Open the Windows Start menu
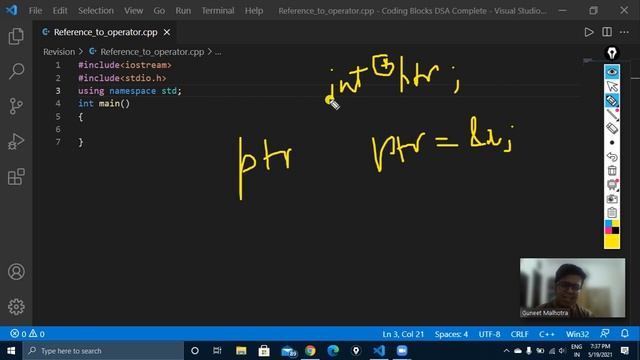The height and width of the screenshot is (360, 640). click(x=11, y=351)
